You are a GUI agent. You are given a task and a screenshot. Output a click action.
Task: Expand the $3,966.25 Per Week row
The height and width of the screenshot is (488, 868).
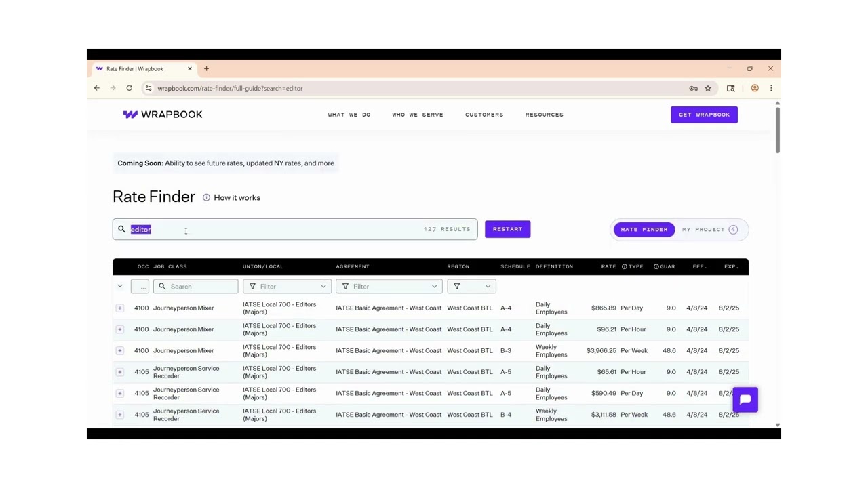coord(120,351)
